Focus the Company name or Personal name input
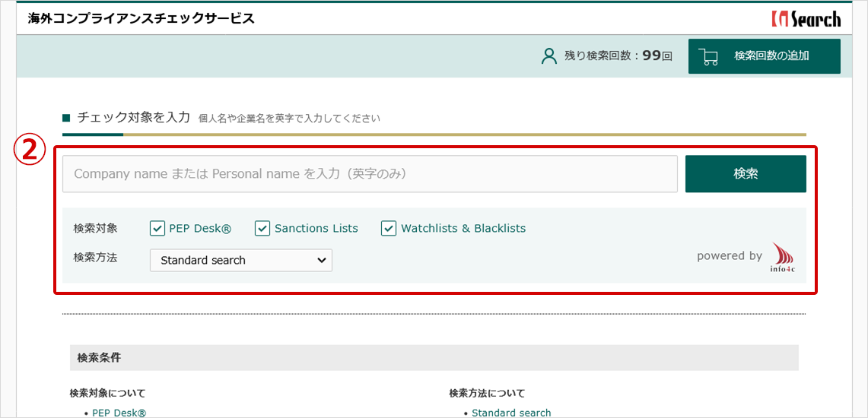 (x=370, y=174)
